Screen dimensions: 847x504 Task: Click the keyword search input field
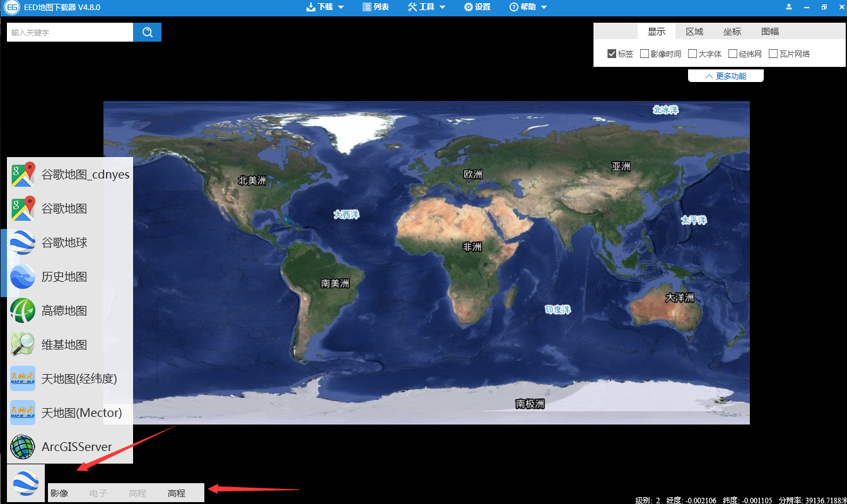tap(70, 32)
